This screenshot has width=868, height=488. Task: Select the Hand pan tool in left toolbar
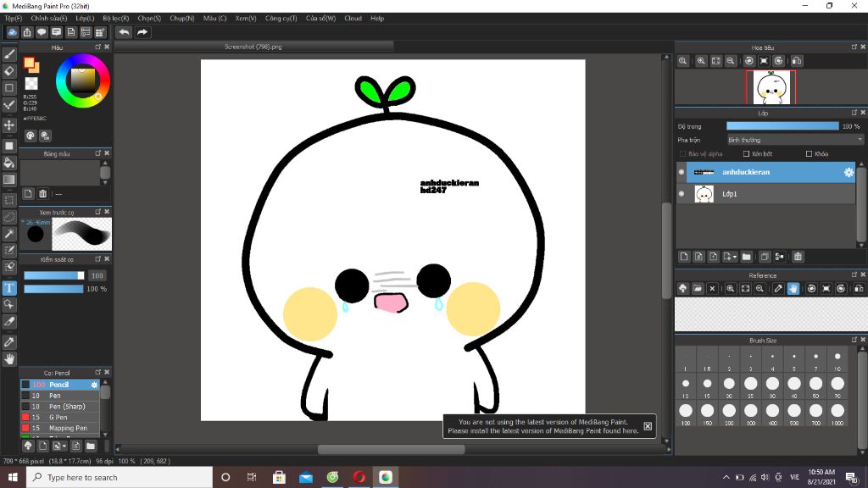pos(9,359)
